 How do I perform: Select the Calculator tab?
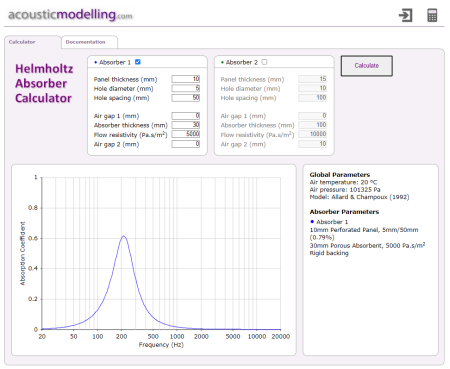(x=32, y=42)
